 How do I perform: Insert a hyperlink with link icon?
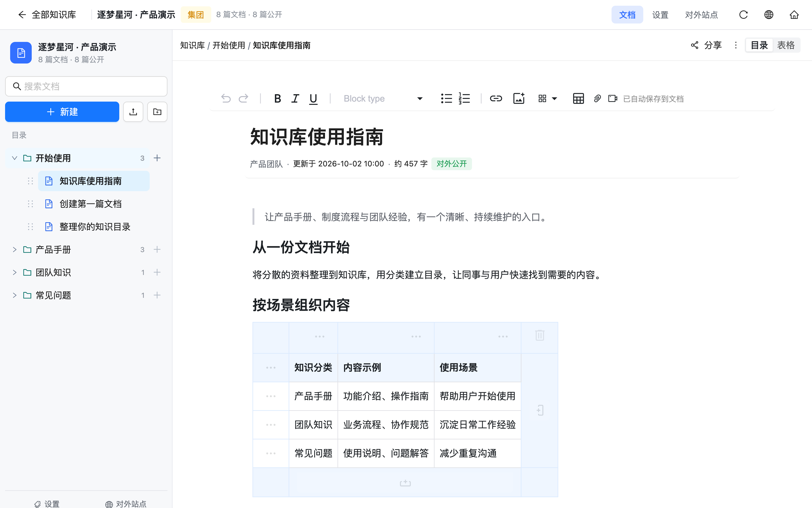pos(496,98)
